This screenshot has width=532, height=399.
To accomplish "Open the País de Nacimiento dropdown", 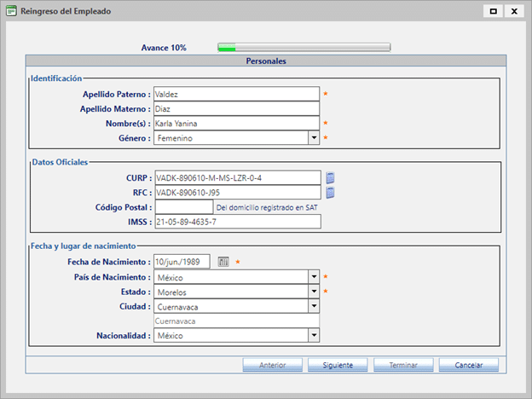I will coord(313,277).
